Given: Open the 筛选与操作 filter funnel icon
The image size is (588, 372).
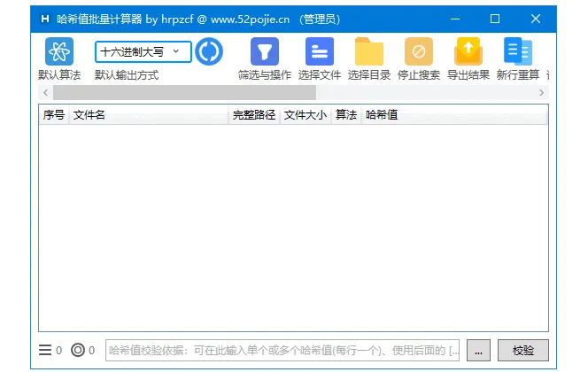Looking at the screenshot, I should tap(265, 51).
